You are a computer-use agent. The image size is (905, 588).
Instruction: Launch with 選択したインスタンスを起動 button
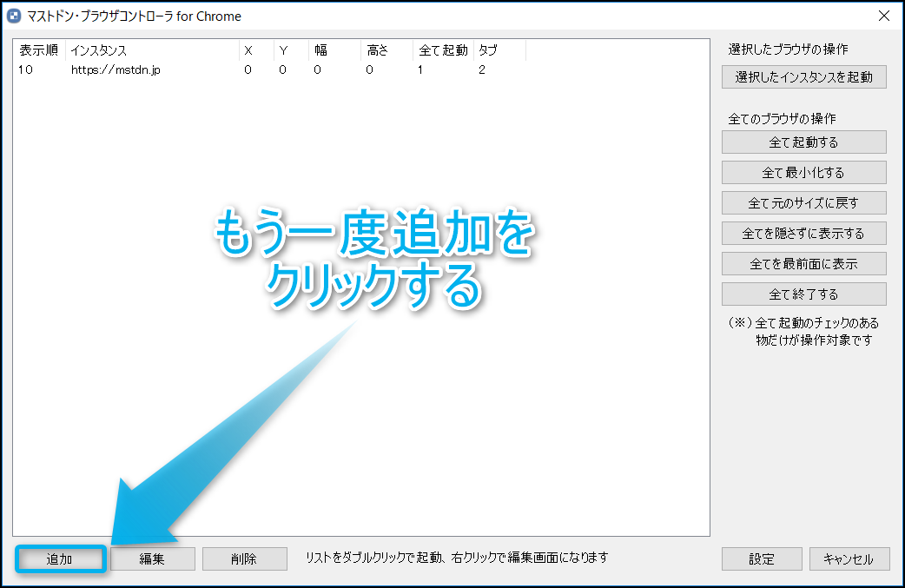[803, 77]
